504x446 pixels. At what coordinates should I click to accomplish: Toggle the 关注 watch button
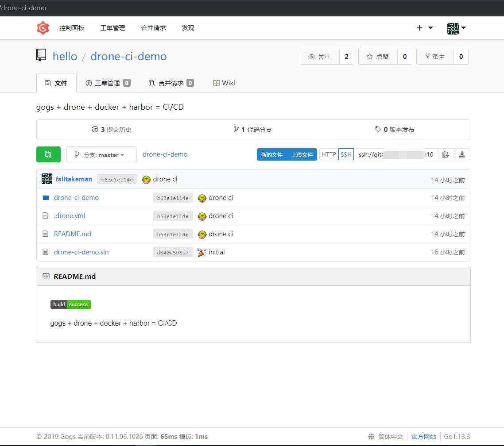[x=319, y=57]
